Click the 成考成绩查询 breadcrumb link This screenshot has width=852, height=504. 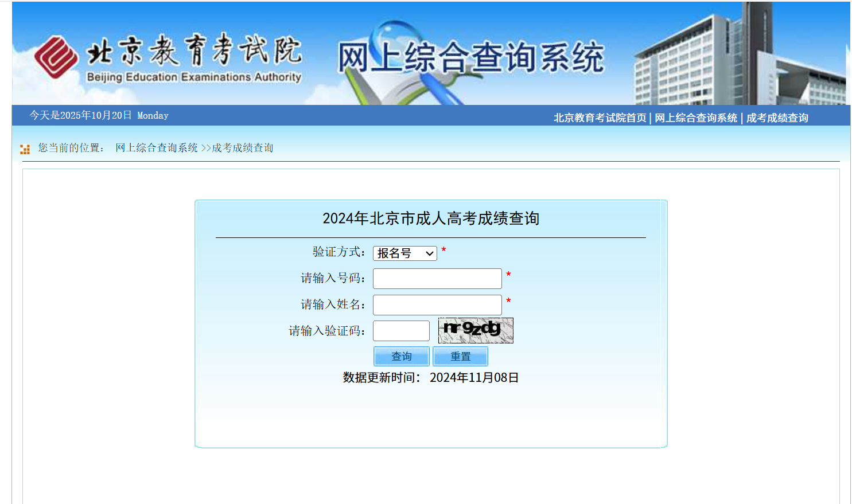[242, 148]
